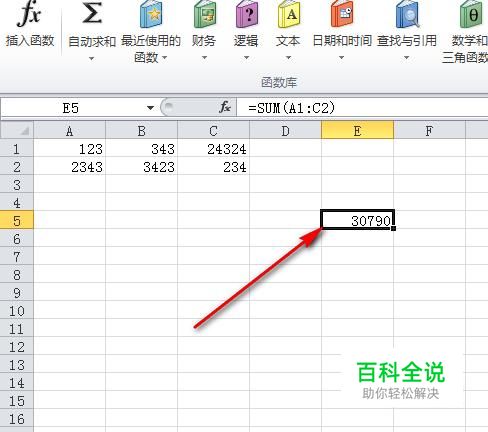Select row 8 header
The image size is (488, 432).
click(17, 275)
